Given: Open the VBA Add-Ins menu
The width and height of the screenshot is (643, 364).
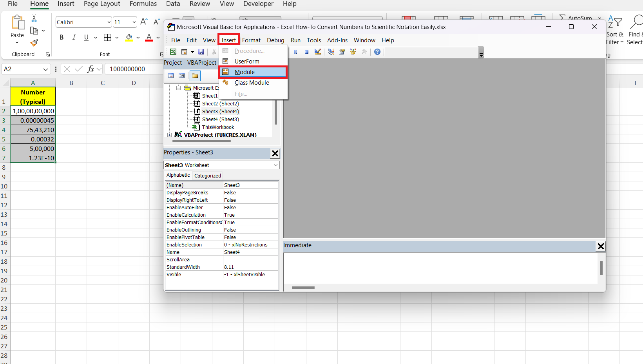Looking at the screenshot, I should [337, 40].
